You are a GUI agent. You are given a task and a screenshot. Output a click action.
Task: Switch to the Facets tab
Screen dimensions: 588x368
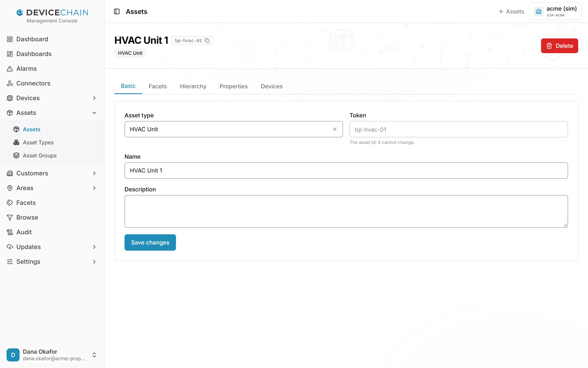[x=158, y=86]
